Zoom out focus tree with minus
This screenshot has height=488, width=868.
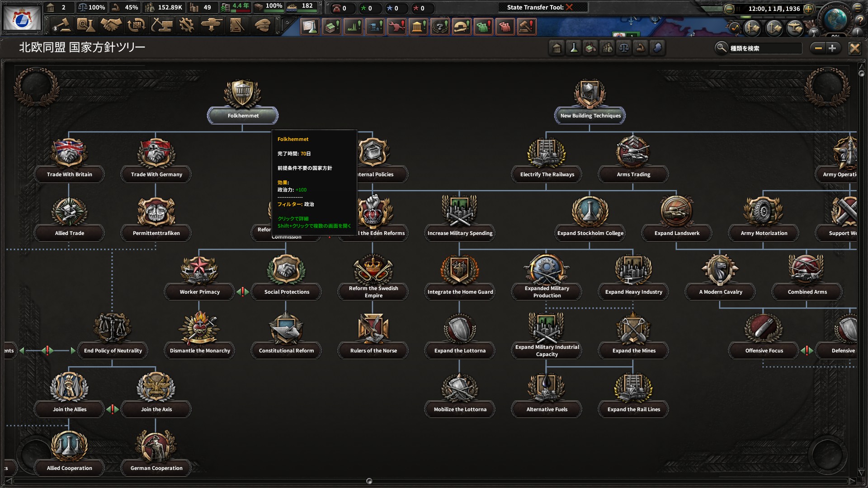click(818, 48)
